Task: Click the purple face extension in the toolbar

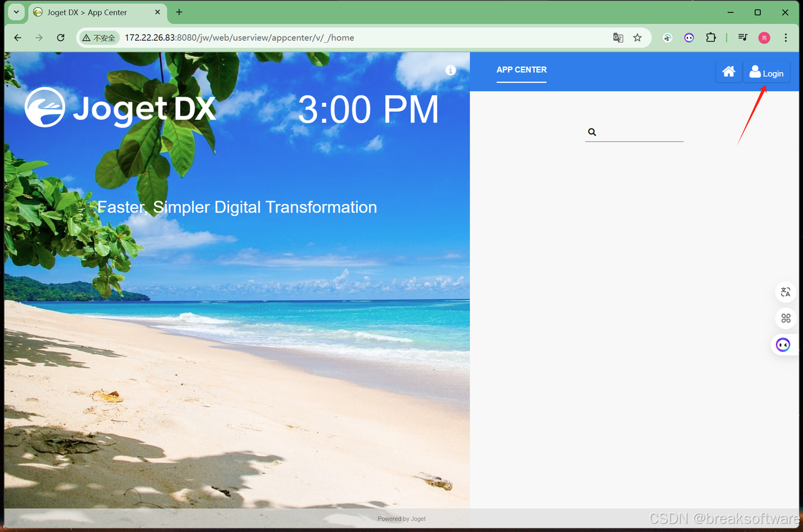Action: click(689, 38)
